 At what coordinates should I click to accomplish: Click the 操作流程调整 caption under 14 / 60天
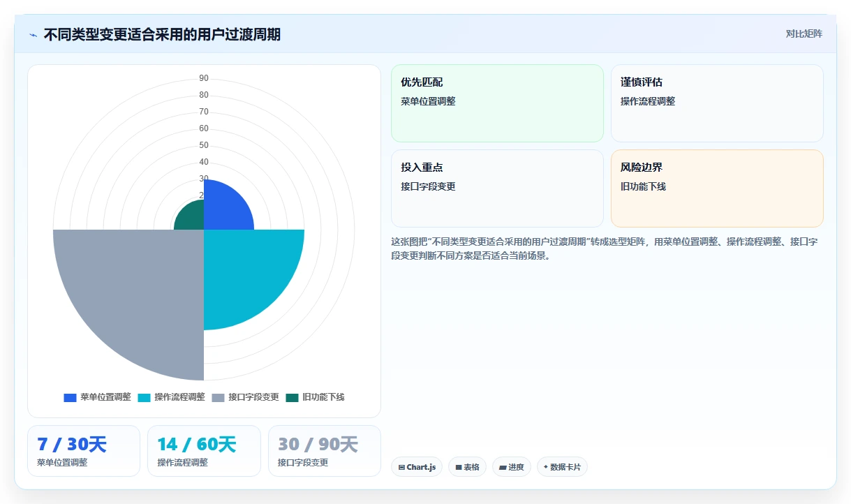pos(182,462)
